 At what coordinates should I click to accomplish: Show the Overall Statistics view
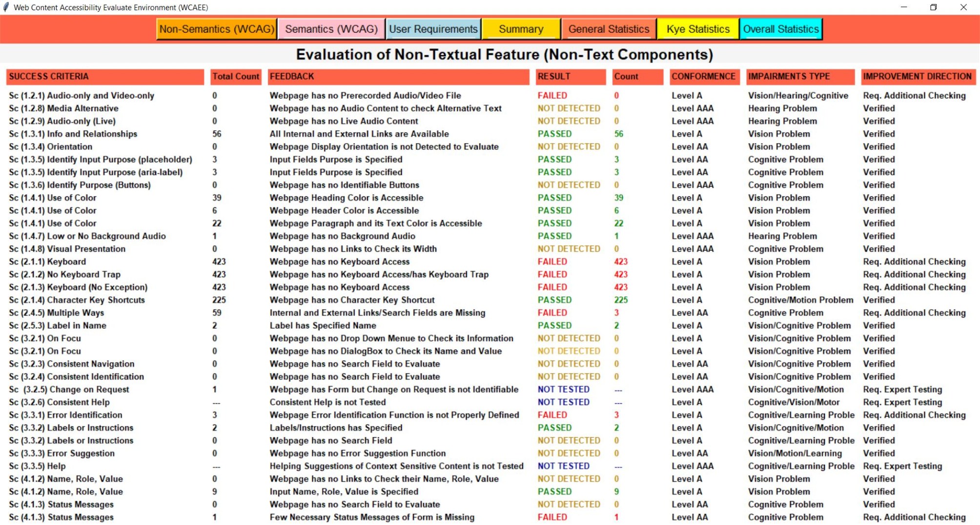point(780,29)
